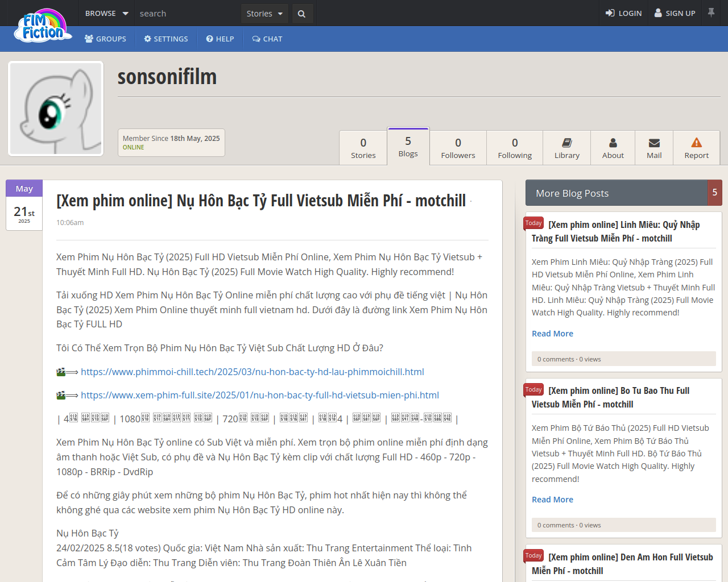Screen dimensions: 728x582
Task: Click the Today tag on Bo Tu Bao Thu post
Action: pos(533,389)
